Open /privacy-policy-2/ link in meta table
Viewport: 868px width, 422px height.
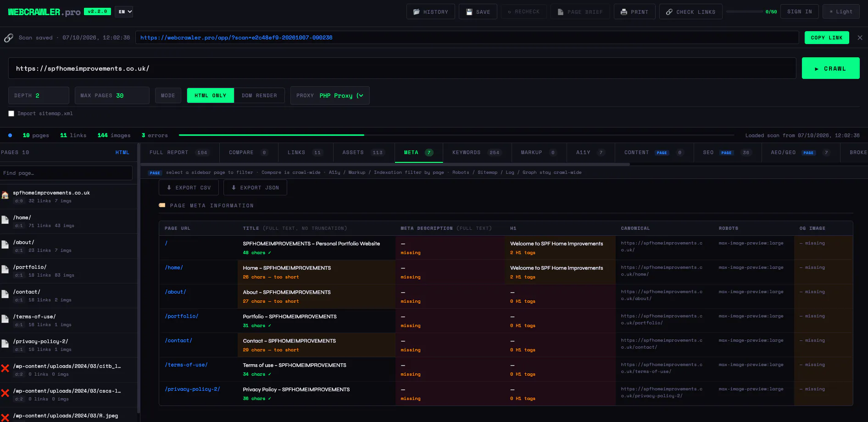tap(192, 389)
